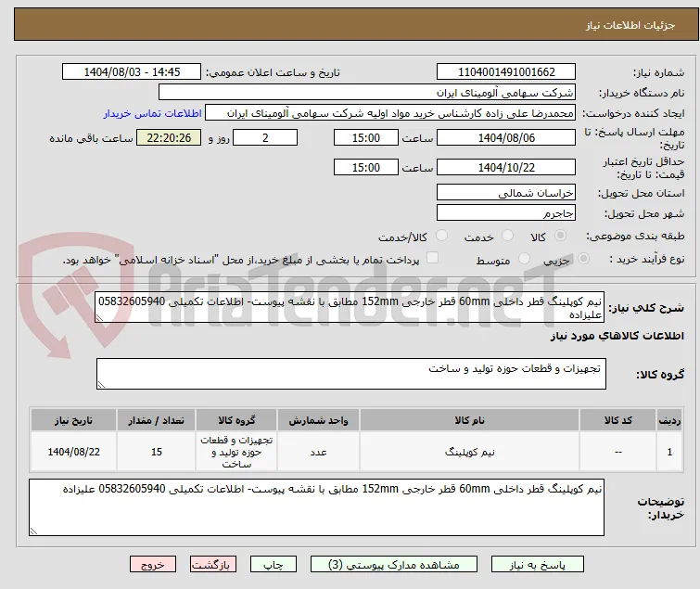Image resolution: width=700 pixels, height=589 pixels.
Task: Click the unit cell عدد
Action: pos(318,452)
